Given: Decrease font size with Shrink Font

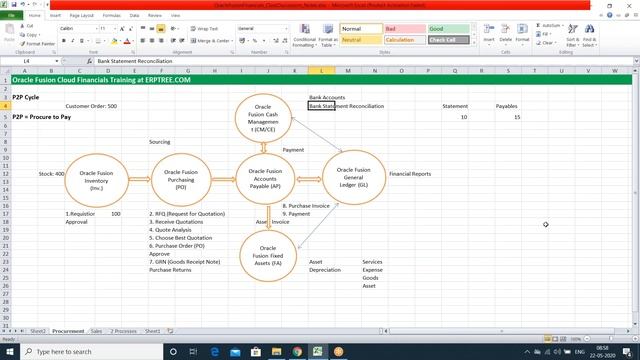Looking at the screenshot, I should pos(131,29).
